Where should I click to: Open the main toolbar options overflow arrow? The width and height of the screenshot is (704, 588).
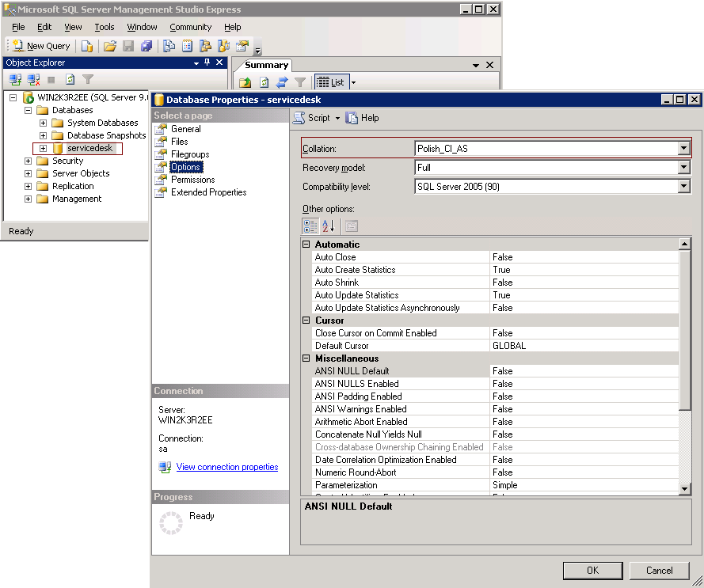point(257,51)
